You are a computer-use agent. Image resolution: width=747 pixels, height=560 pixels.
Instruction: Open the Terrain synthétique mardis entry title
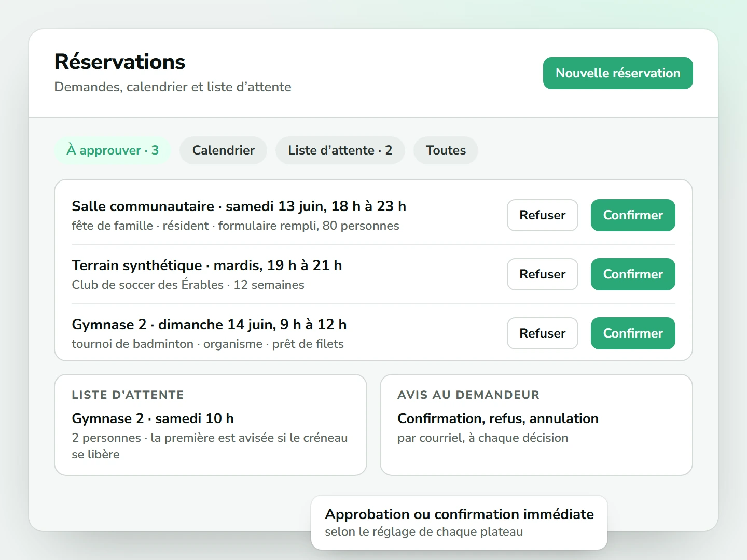206,265
